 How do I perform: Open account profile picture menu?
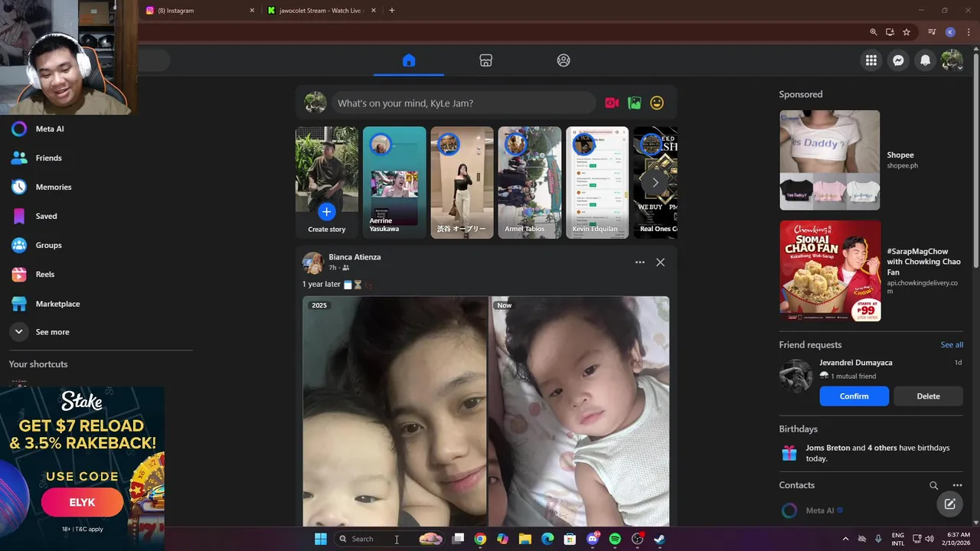click(952, 60)
